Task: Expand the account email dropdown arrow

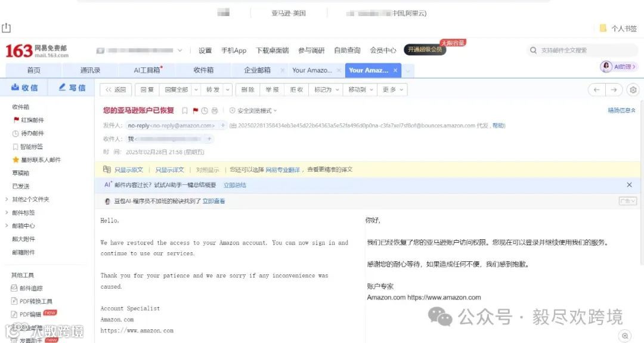Action: (180, 51)
